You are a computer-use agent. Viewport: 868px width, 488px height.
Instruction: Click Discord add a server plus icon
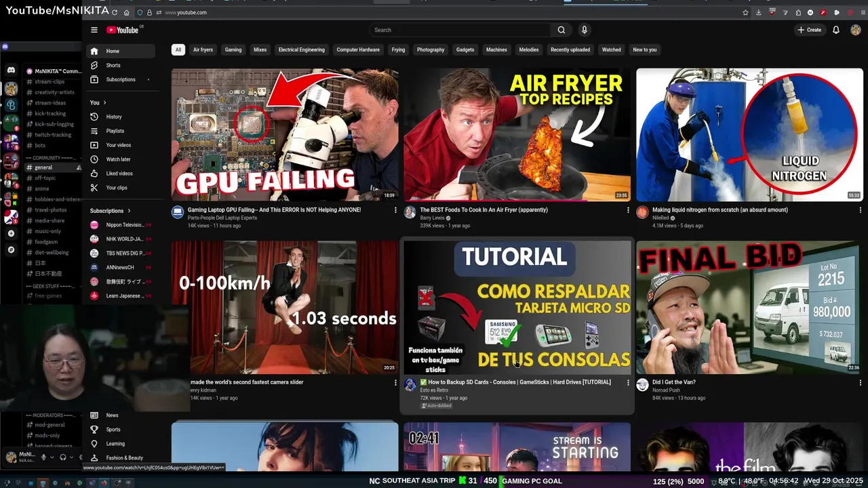[11, 233]
